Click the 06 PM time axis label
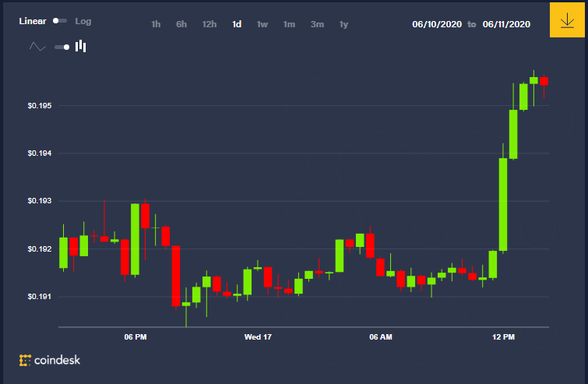Viewport: 588px width, 384px height. (136, 336)
